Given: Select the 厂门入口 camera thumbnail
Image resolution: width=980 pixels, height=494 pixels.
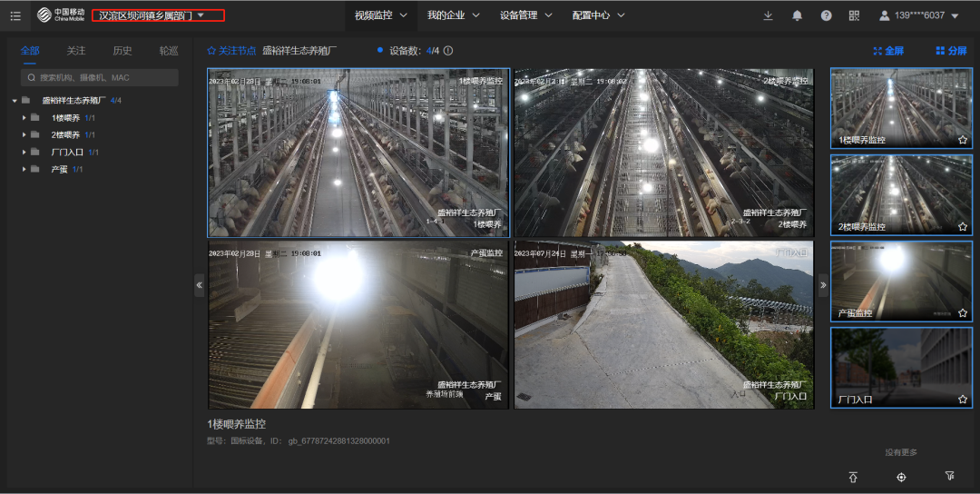Looking at the screenshot, I should (901, 367).
